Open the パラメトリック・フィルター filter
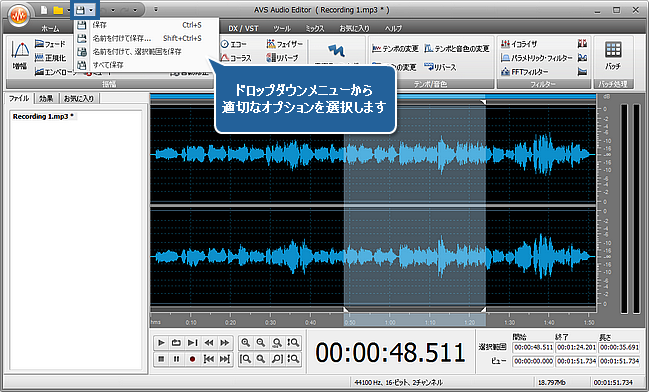Viewport: 649px width, 392px height. coord(536,58)
